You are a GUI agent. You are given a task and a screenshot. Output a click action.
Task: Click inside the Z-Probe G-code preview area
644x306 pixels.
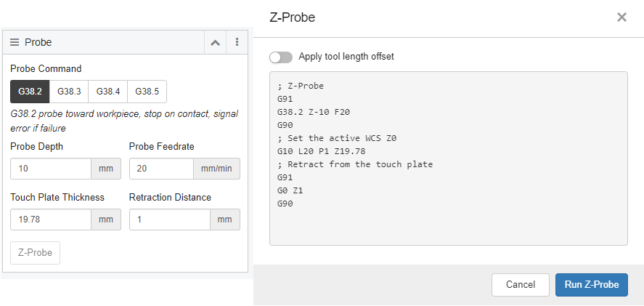[x=449, y=158]
